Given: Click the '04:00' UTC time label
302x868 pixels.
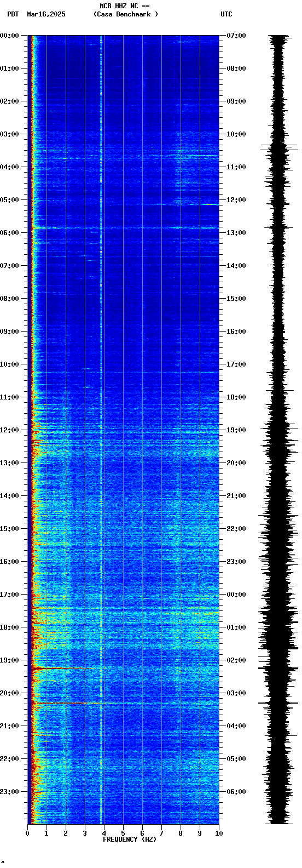Looking at the screenshot, I should click(236, 726).
